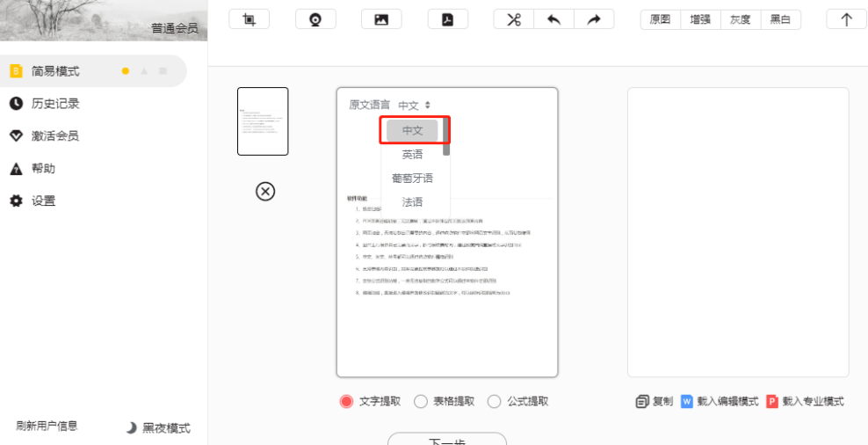This screenshot has height=445, width=868.
Task: Click the 原文语言 label
Action: pyautogui.click(x=369, y=105)
